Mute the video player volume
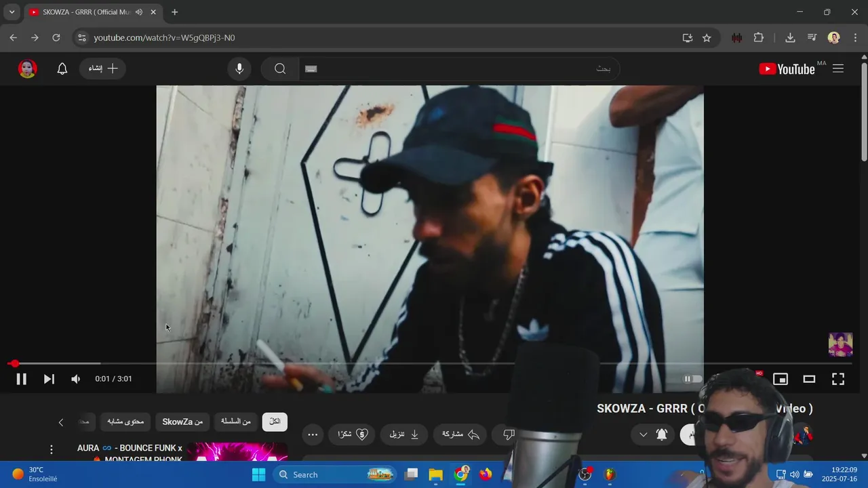Image resolution: width=868 pixels, height=488 pixels. [76, 379]
